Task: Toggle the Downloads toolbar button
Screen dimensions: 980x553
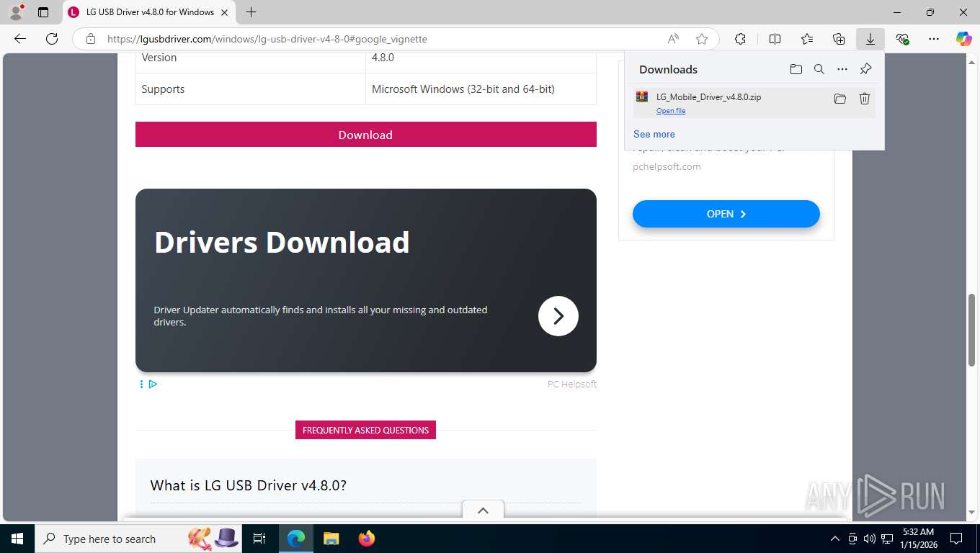Action: pos(870,39)
